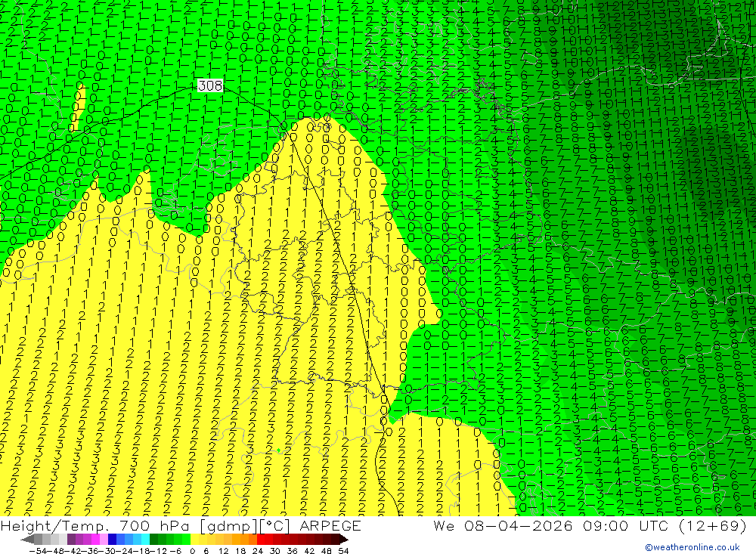Click the gray left arrow of the color scale
756x554 pixels.
[27, 540]
